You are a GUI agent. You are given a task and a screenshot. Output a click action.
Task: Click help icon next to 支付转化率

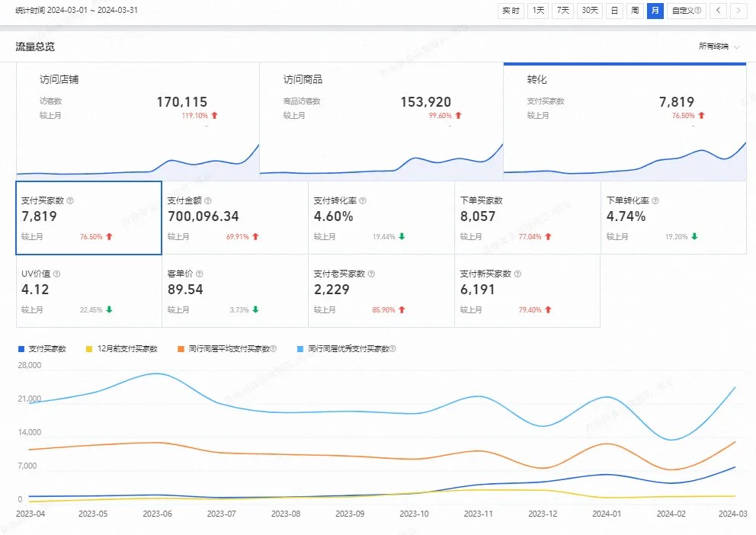point(363,201)
